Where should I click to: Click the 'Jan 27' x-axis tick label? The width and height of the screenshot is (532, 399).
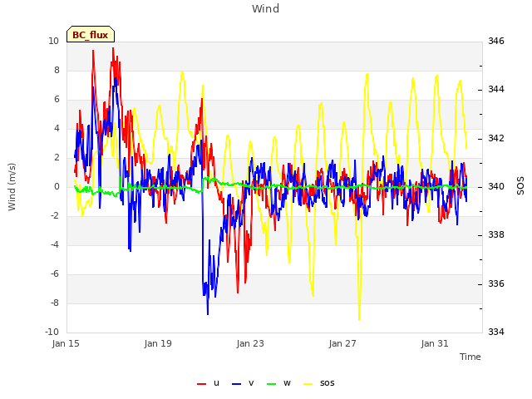coord(342,343)
